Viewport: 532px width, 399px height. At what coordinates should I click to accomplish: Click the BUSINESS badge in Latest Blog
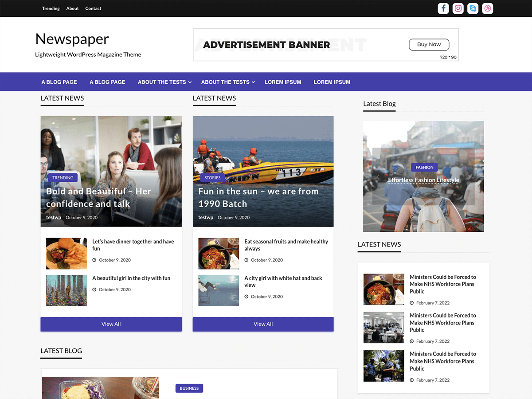pos(189,388)
